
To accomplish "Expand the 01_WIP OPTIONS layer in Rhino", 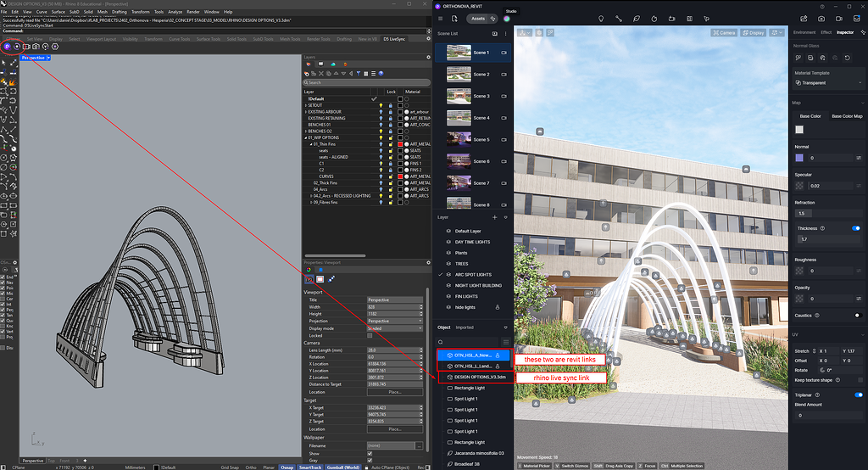I will coord(305,138).
